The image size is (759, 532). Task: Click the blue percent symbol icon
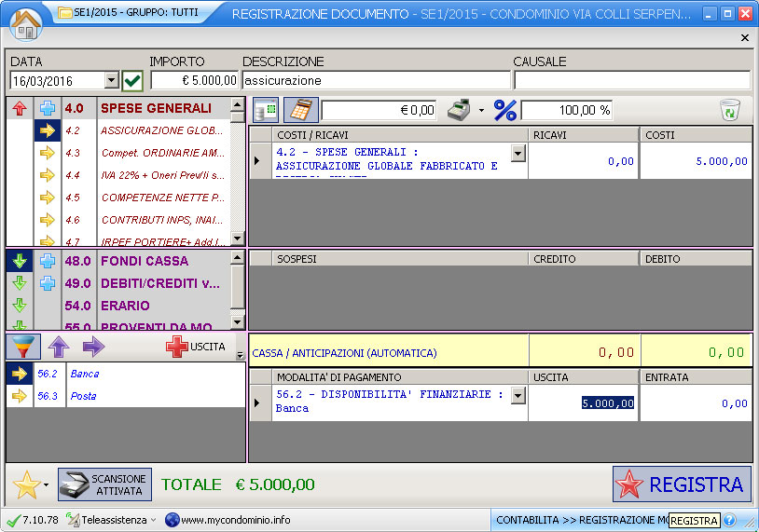pyautogui.click(x=504, y=110)
